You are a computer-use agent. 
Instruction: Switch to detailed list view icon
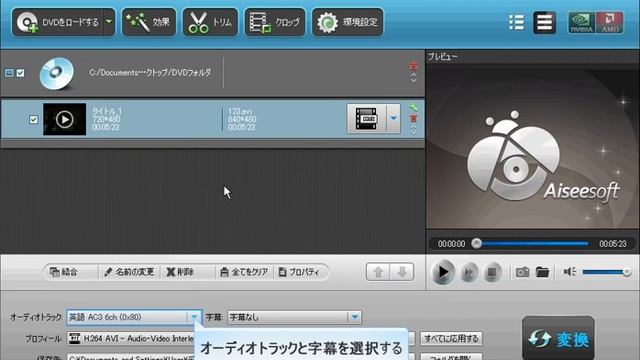[x=517, y=22]
